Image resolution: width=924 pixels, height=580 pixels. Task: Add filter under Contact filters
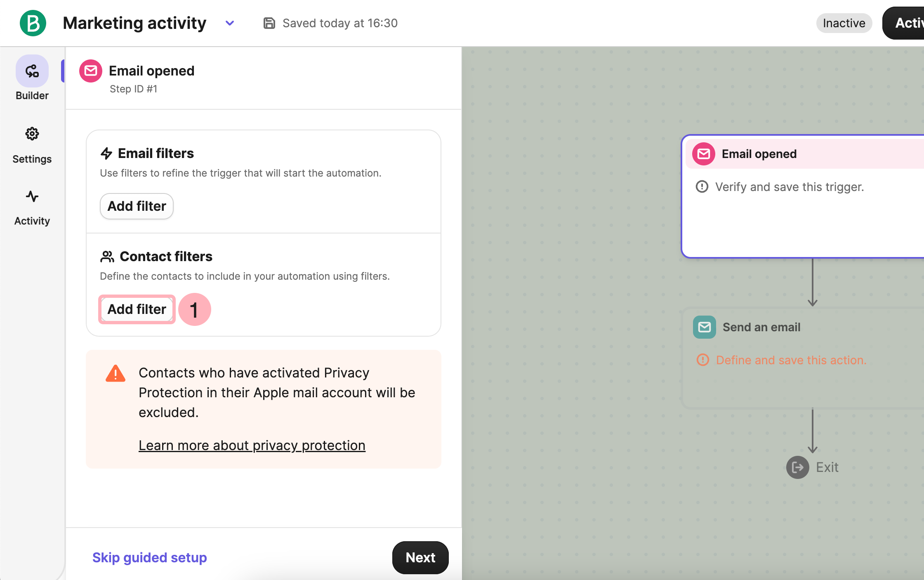[x=137, y=309]
